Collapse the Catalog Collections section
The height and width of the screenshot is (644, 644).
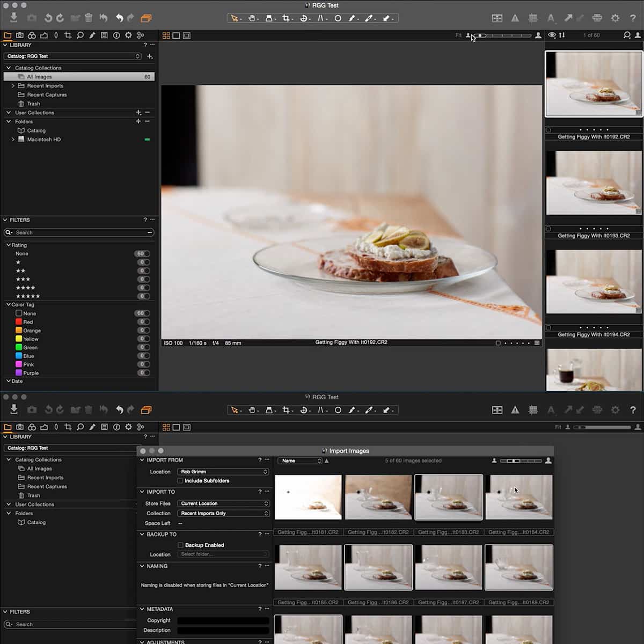8,68
